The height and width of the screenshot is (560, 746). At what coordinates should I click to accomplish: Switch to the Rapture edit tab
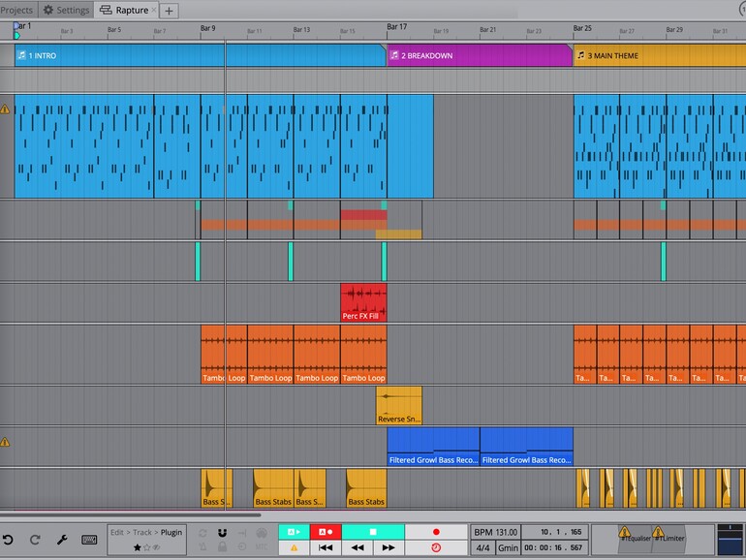point(125,10)
